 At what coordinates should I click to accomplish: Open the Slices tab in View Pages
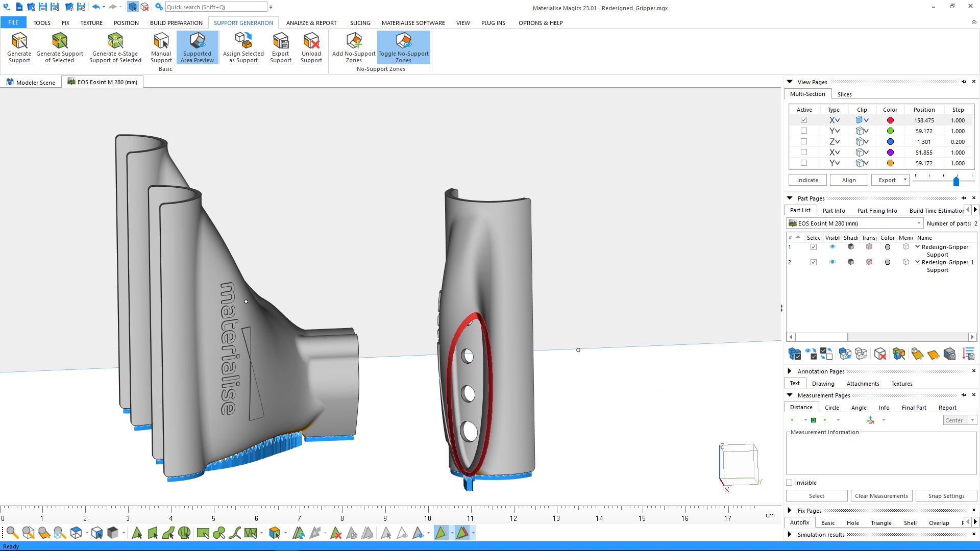point(844,94)
